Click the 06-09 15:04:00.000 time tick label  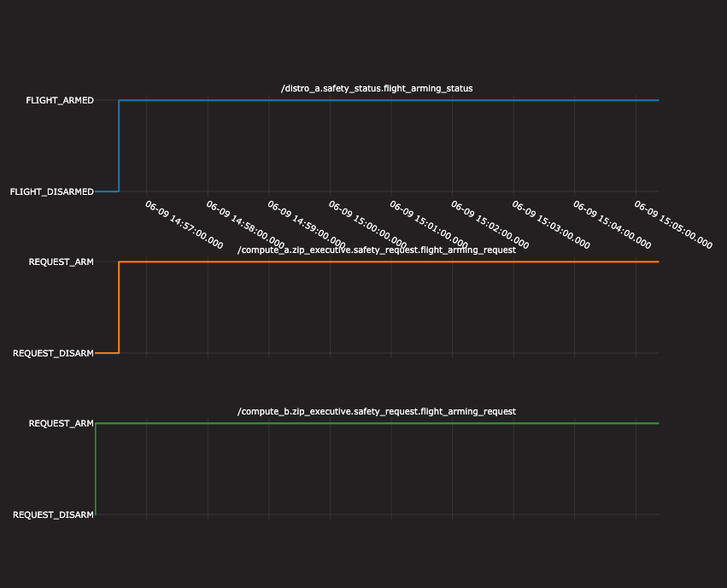click(x=613, y=225)
